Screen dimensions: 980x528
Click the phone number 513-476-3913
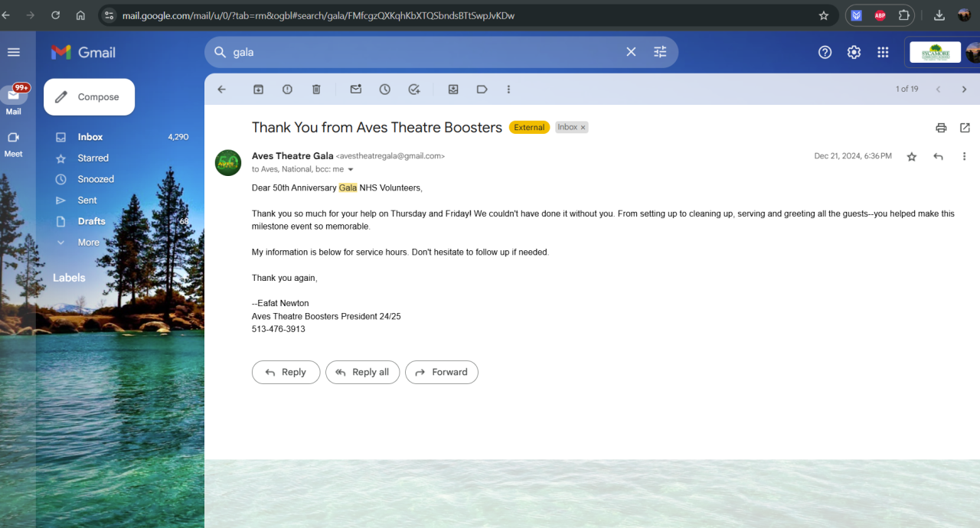pyautogui.click(x=279, y=329)
